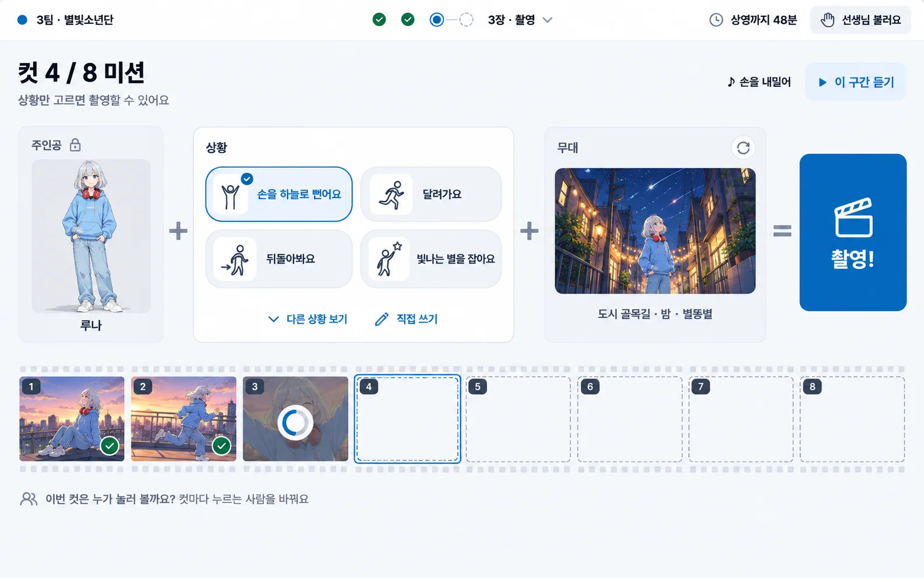The height and width of the screenshot is (578, 924).
Task: Select the empty cut 5 slot
Action: pos(519,419)
